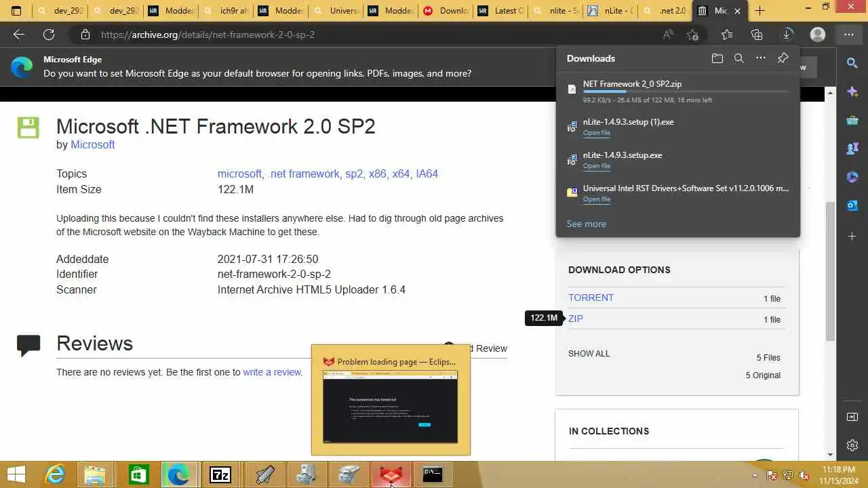This screenshot has width=868, height=488.
Task: Toggle the Downloads toolbar button
Action: click(787, 35)
